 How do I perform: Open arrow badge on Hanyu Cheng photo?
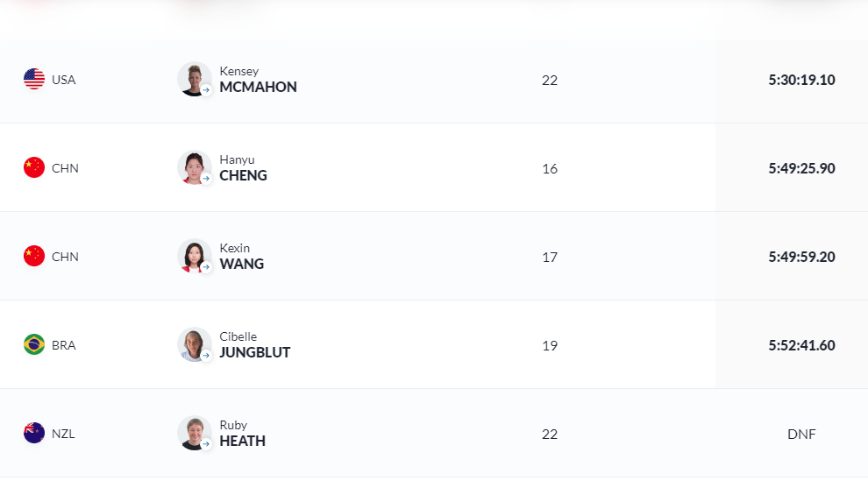coord(206,179)
